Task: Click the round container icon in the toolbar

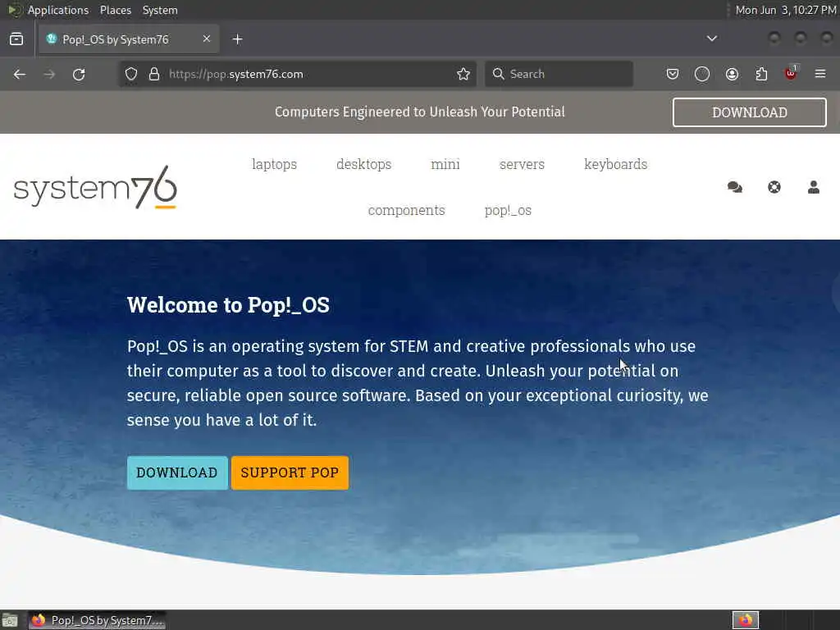Action: pos(702,74)
